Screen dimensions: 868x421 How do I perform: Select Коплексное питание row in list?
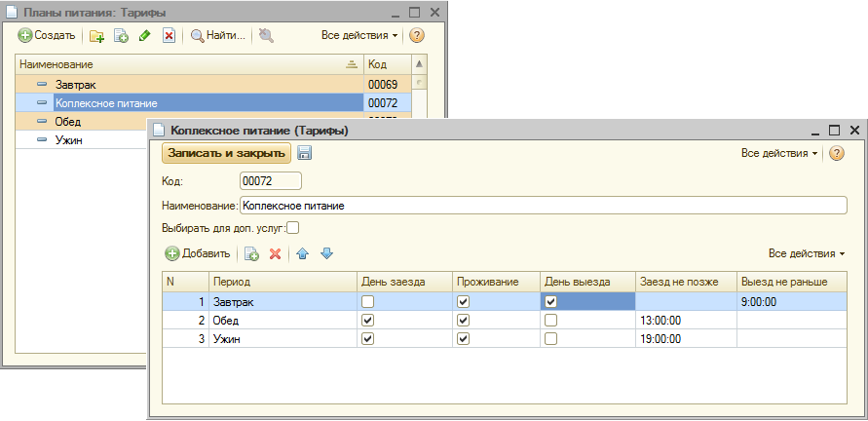(x=189, y=102)
